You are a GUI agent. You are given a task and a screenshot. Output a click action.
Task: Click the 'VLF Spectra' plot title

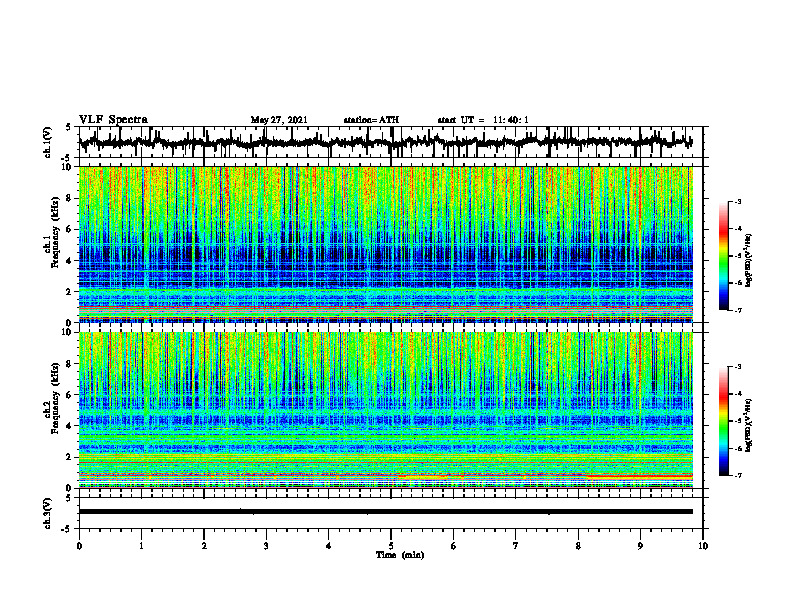coord(113,120)
